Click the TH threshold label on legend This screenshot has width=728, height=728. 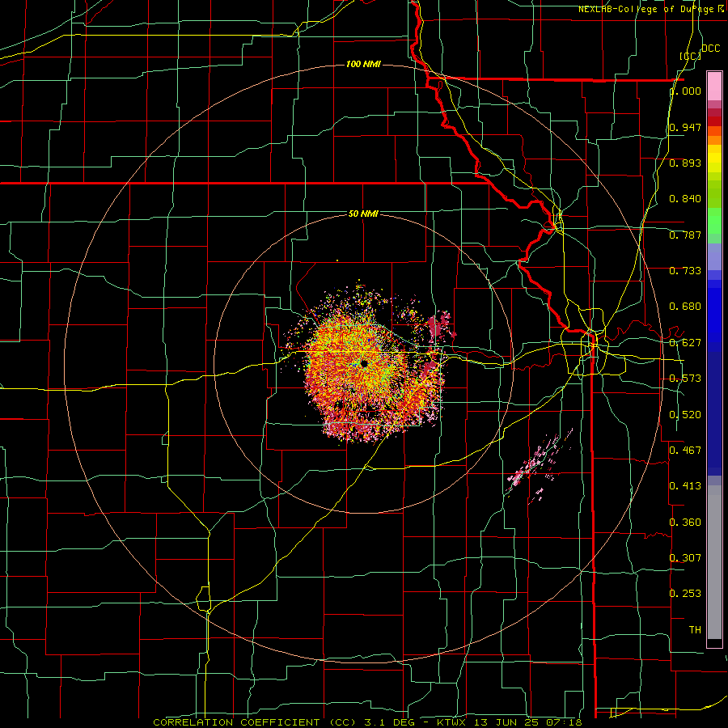(695, 629)
